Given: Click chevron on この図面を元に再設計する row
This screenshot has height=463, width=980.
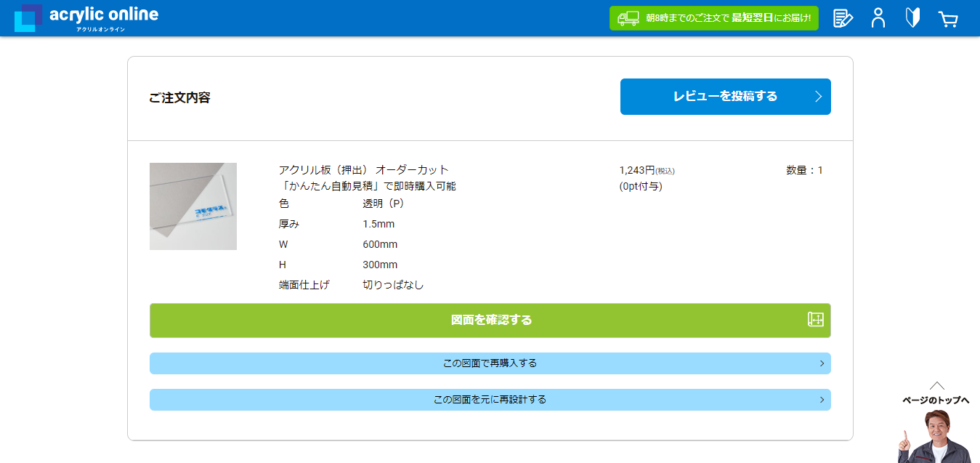Looking at the screenshot, I should [x=822, y=400].
